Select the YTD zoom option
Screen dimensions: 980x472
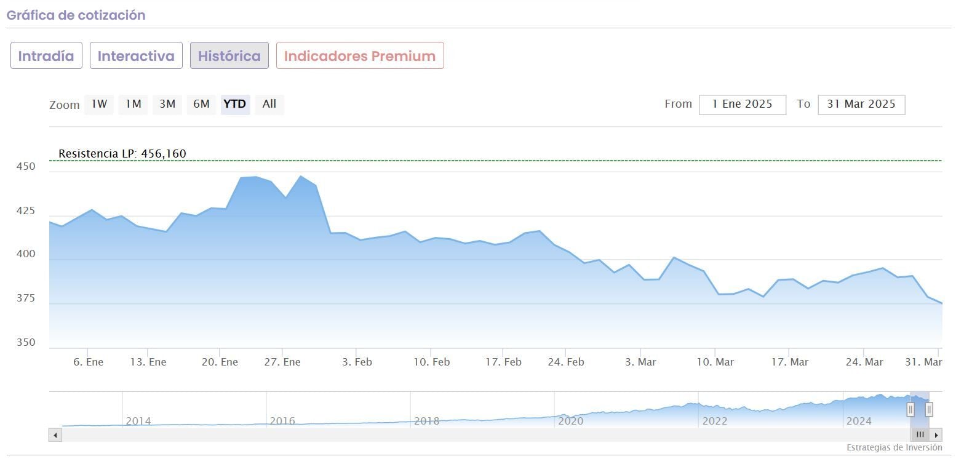[x=235, y=104]
